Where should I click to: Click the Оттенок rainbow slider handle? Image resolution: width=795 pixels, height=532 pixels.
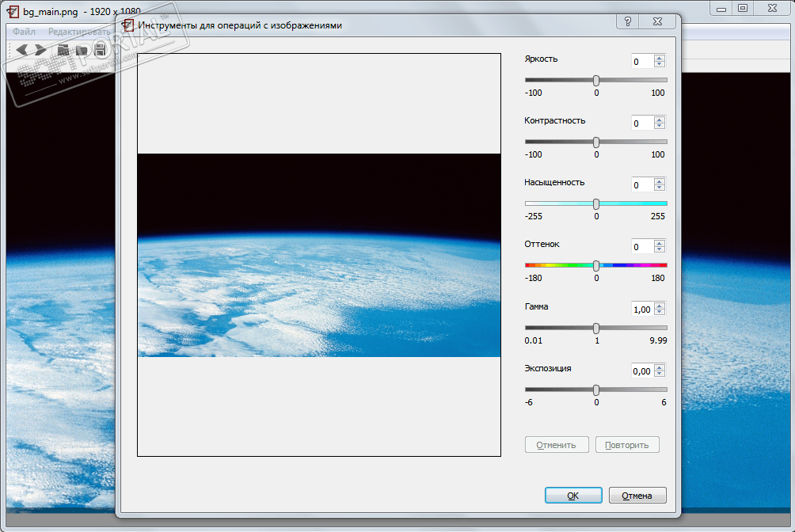[596, 265]
